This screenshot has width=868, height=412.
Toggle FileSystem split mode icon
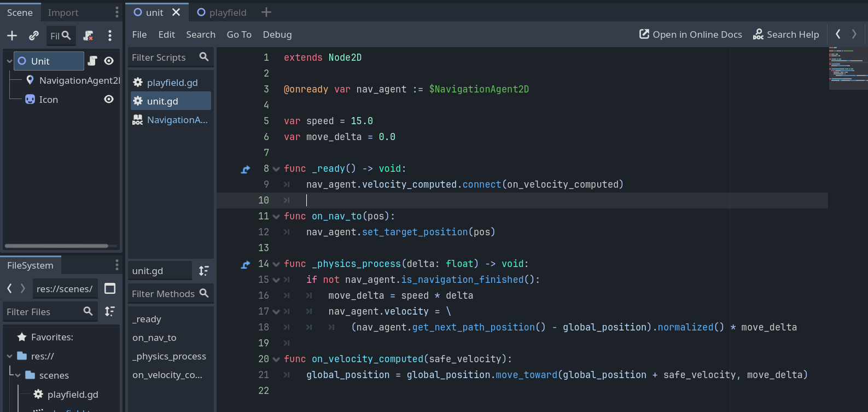(110, 288)
